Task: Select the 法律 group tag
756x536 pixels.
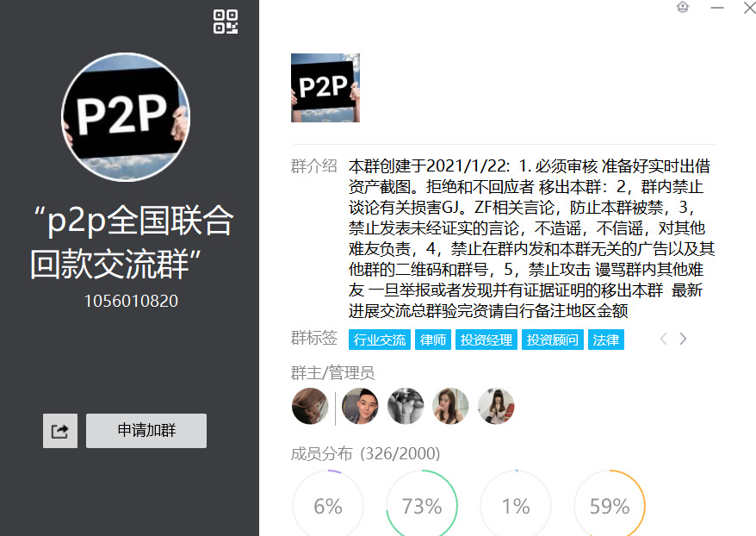Action: pos(606,340)
